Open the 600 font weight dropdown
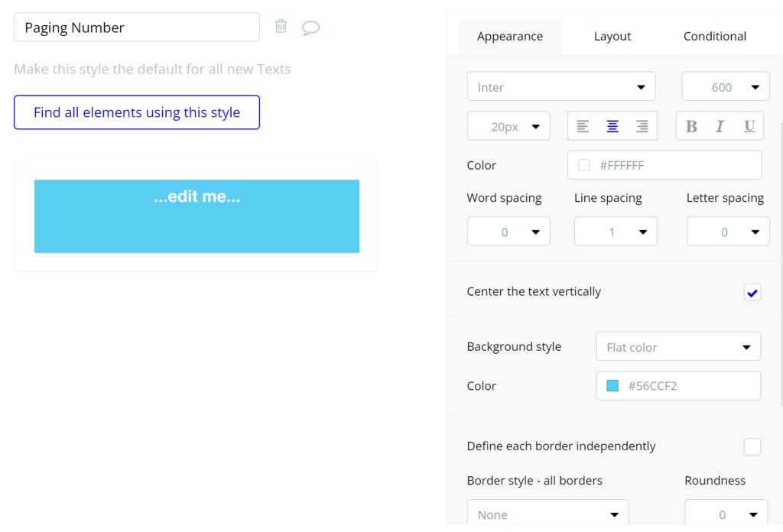Image resolution: width=783 pixels, height=532 pixels. point(725,87)
